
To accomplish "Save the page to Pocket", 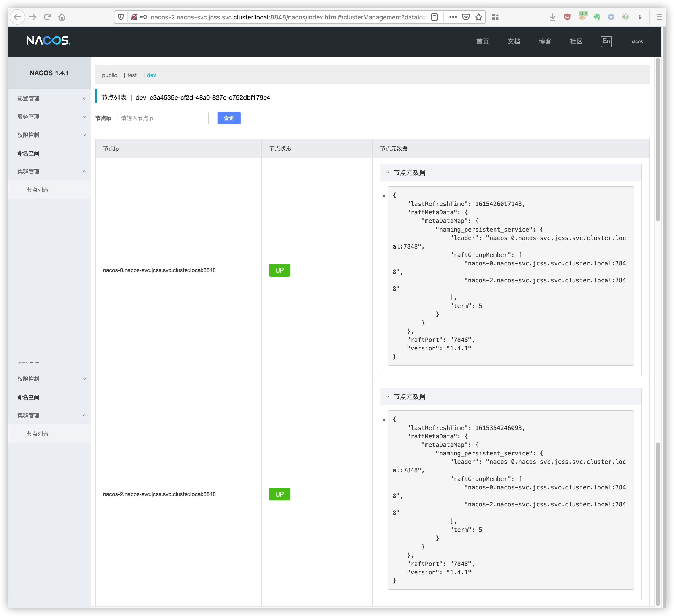I will (466, 17).
